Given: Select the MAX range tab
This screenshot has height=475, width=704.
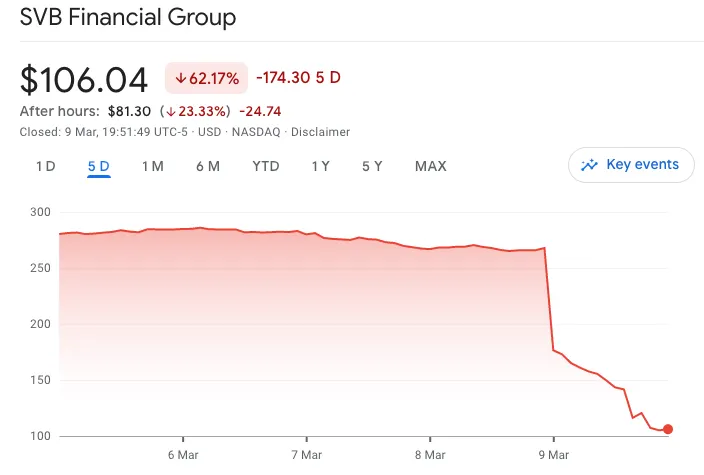Looking at the screenshot, I should click(430, 166).
